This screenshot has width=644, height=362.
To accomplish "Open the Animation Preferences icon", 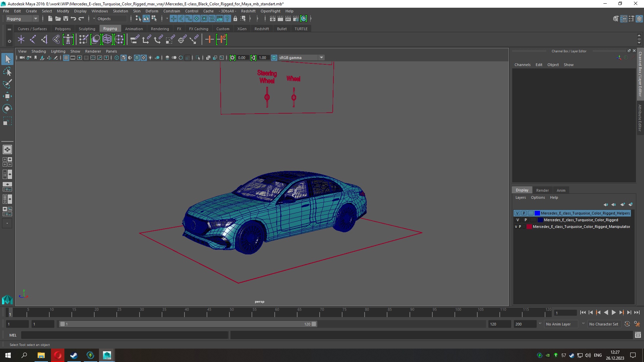I will click(x=637, y=324).
